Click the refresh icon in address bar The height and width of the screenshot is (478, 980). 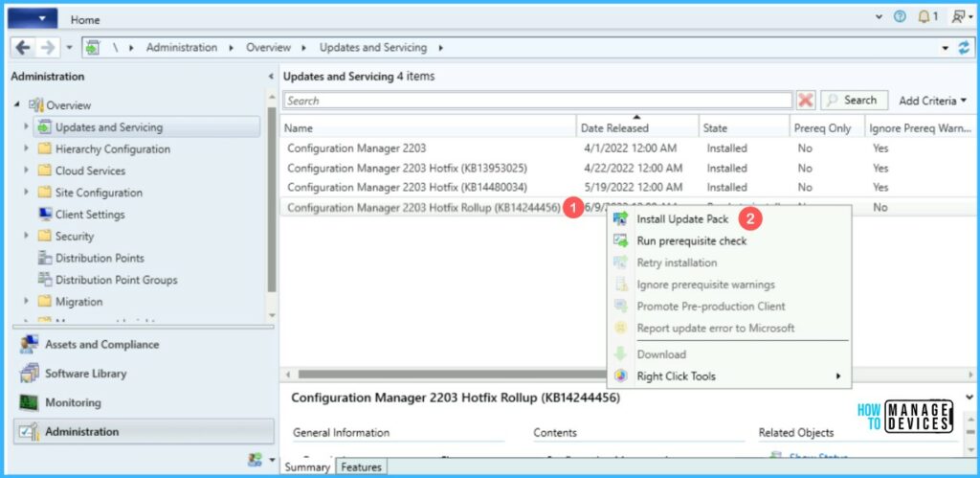(964, 48)
